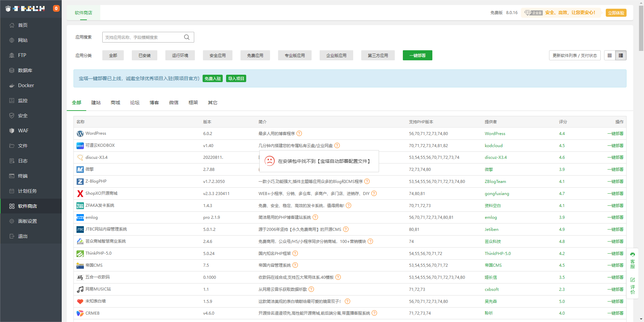Click the 企业版应用 category filter
Image resolution: width=644 pixels, height=322 pixels.
point(336,55)
